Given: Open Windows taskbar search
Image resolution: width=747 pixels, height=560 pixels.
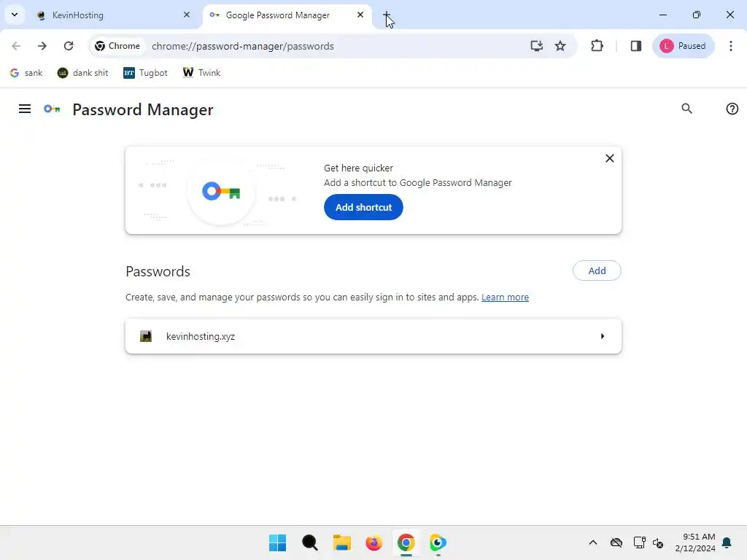Looking at the screenshot, I should coord(309,542).
